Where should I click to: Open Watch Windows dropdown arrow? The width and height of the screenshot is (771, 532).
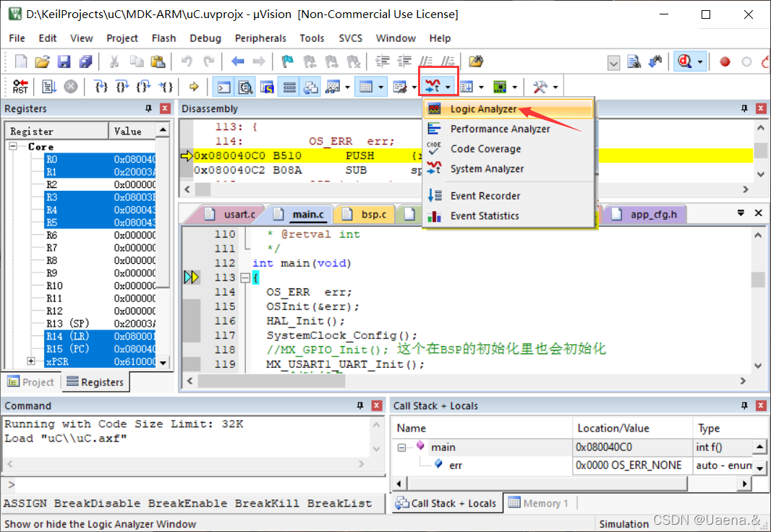pyautogui.click(x=348, y=87)
